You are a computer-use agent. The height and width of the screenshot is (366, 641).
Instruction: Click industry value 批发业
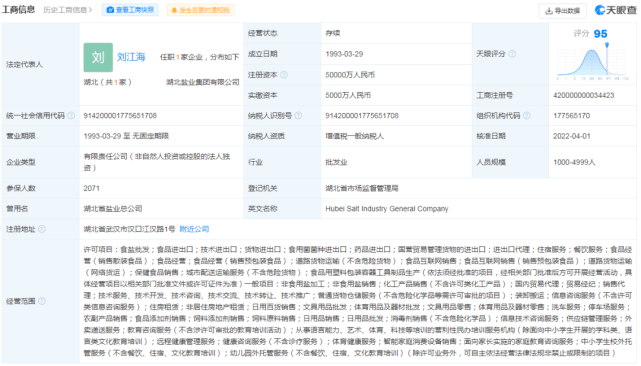click(x=336, y=162)
